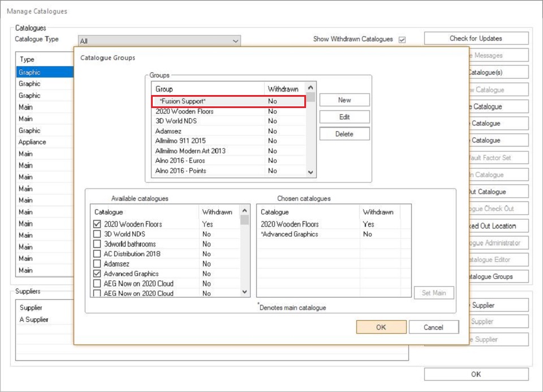Click the Checked Out Location button
543x392 pixels.
pos(499,226)
